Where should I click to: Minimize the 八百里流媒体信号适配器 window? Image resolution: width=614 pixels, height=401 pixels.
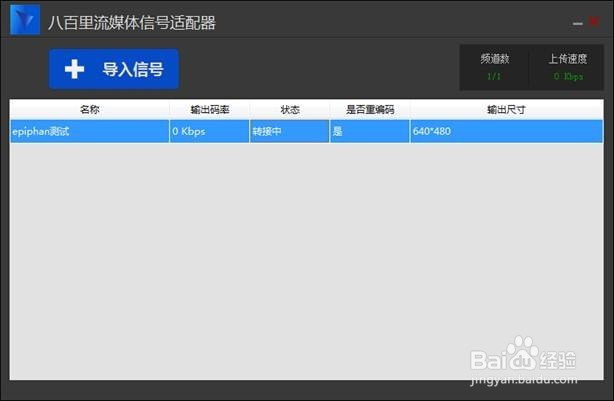[x=578, y=23]
